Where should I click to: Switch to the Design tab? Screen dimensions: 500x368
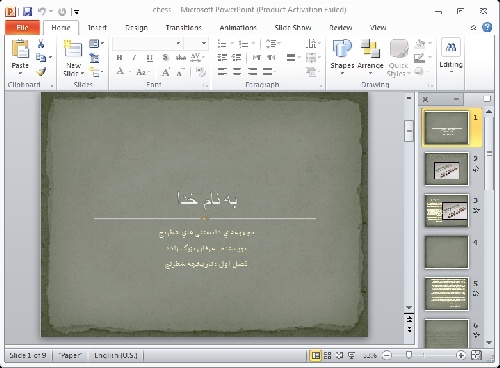136,28
